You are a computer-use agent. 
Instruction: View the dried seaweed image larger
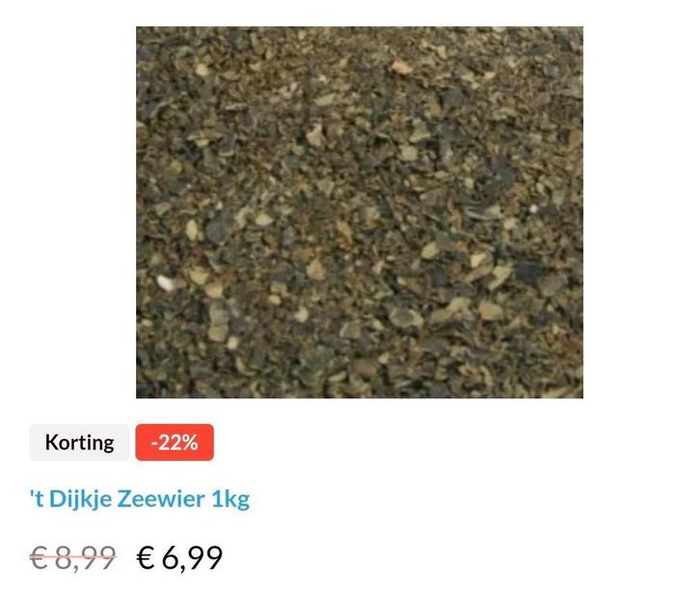pos(360,212)
